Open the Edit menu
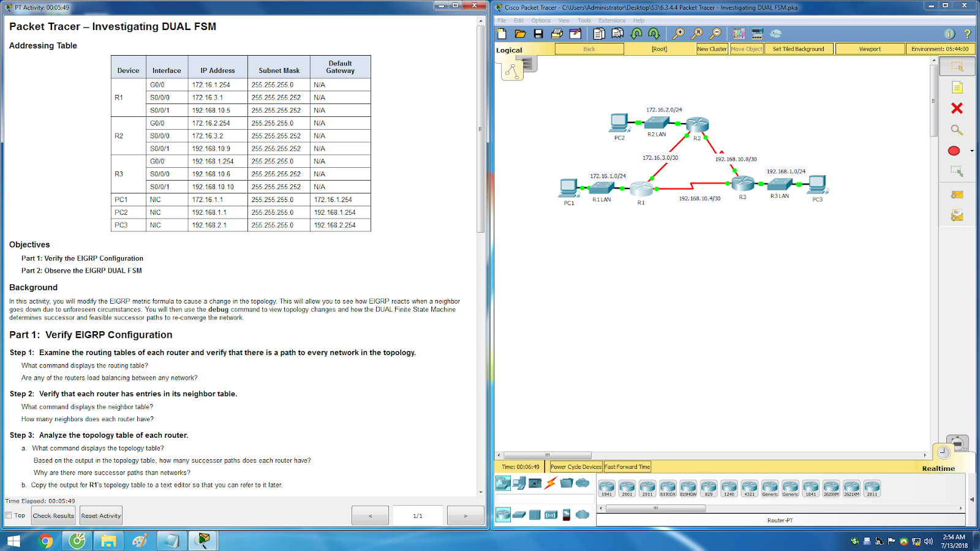The image size is (980, 551). 519,20
